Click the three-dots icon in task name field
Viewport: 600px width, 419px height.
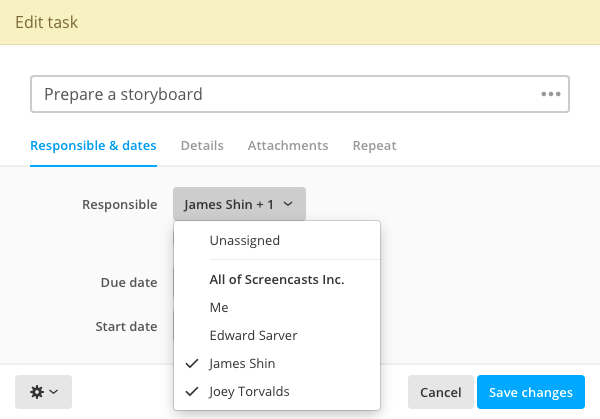coord(551,94)
